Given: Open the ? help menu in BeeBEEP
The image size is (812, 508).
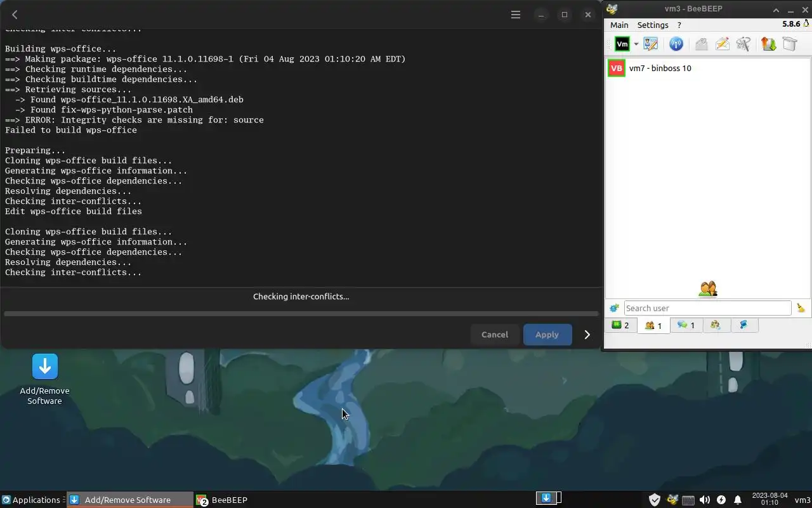Looking at the screenshot, I should coord(679,25).
